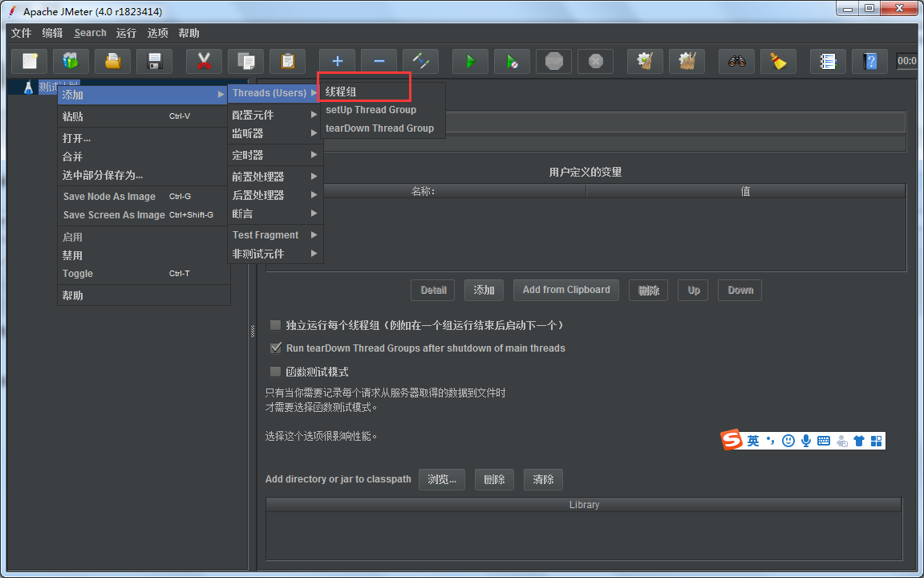Click the Sogou emoji smiley icon
The image size is (924, 578).
788,441
